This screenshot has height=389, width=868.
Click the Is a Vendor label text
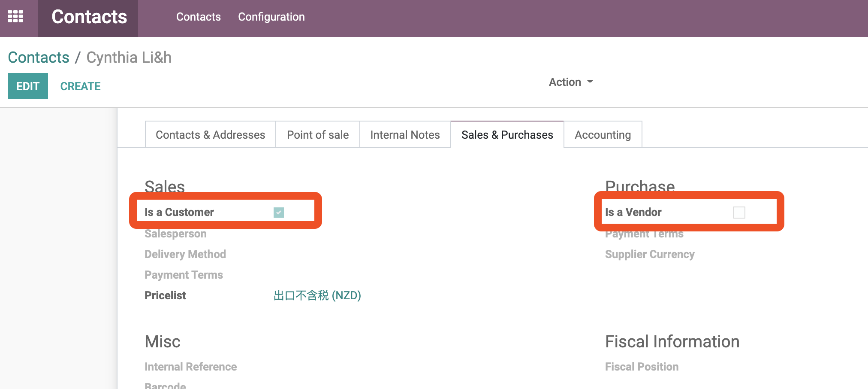[x=633, y=212]
